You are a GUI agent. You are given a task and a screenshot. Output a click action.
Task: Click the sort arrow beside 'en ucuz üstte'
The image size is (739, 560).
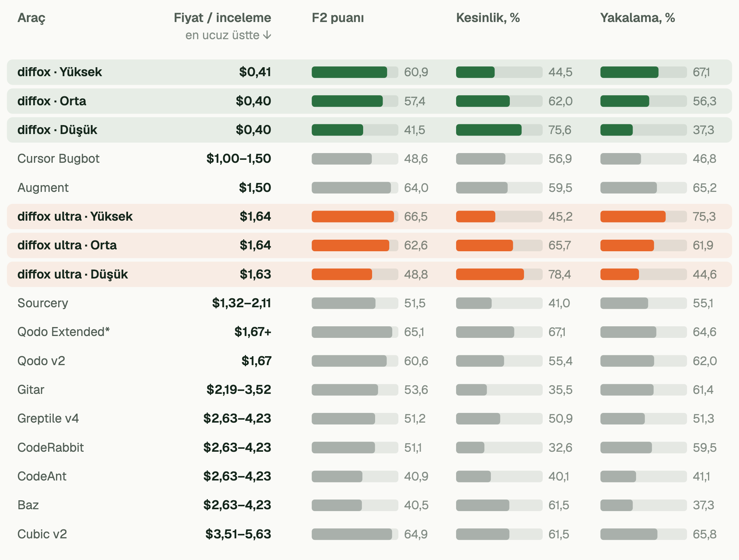pyautogui.click(x=267, y=35)
